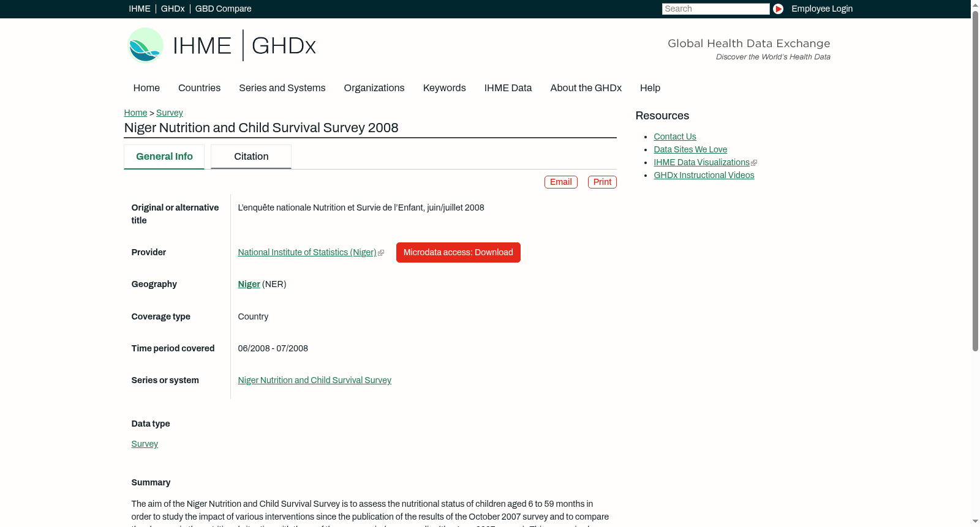Open the Organizations menu item
Image resolution: width=980 pixels, height=527 pixels.
tap(374, 88)
